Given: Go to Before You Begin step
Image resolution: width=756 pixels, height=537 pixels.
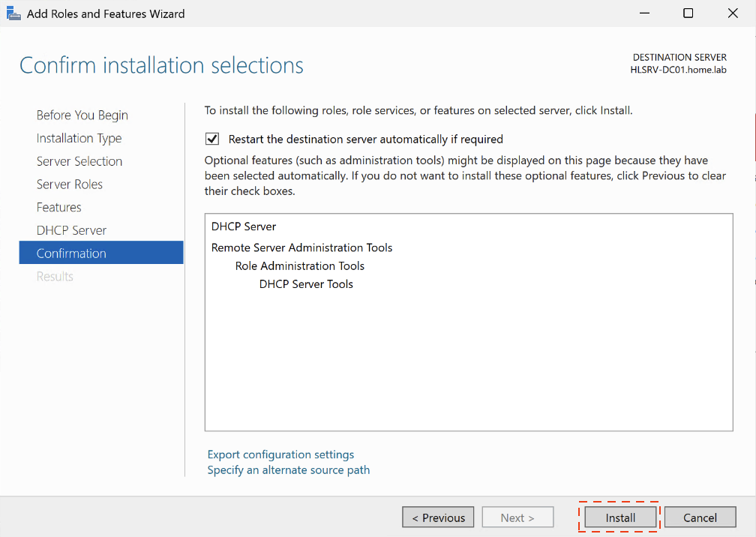Looking at the screenshot, I should pyautogui.click(x=82, y=115).
